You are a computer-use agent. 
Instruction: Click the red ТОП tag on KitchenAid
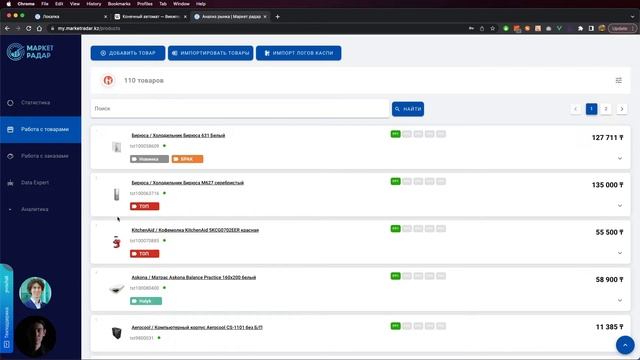click(144, 254)
